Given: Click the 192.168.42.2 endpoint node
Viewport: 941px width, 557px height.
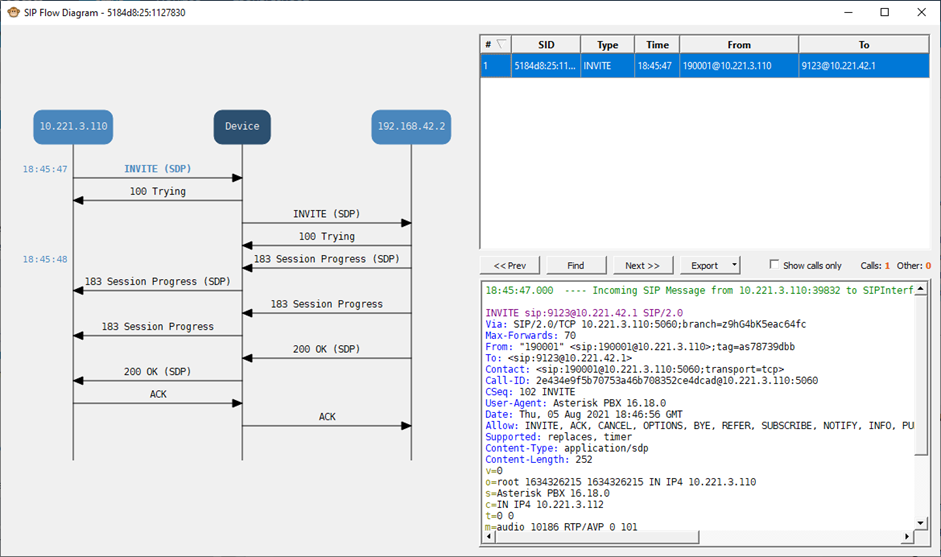Looking at the screenshot, I should click(x=411, y=127).
